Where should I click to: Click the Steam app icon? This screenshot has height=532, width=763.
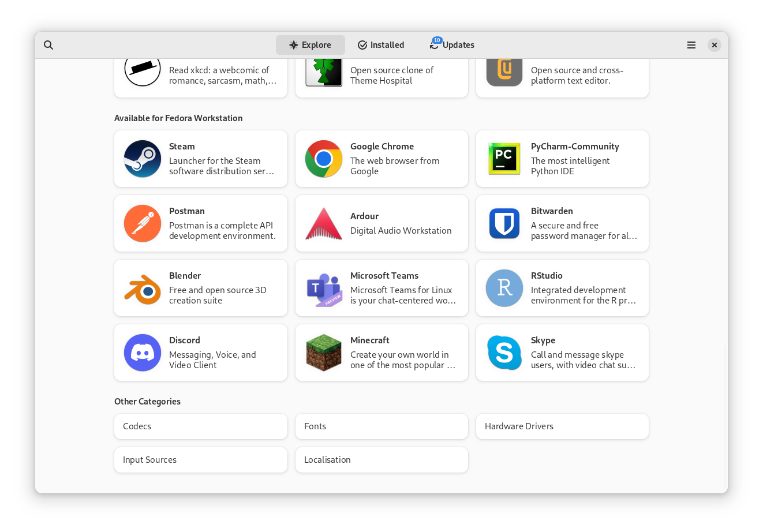point(143,159)
